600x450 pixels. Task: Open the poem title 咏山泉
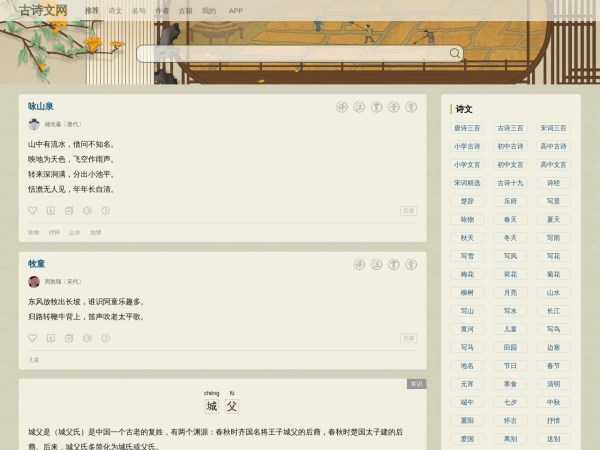click(x=41, y=106)
